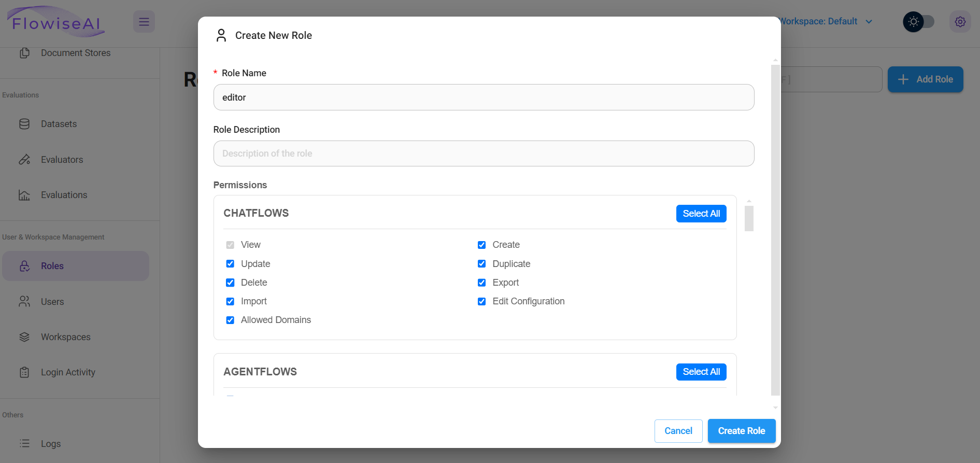This screenshot has height=463, width=980.
Task: Click the hamburger menu icon
Action: coord(144,22)
